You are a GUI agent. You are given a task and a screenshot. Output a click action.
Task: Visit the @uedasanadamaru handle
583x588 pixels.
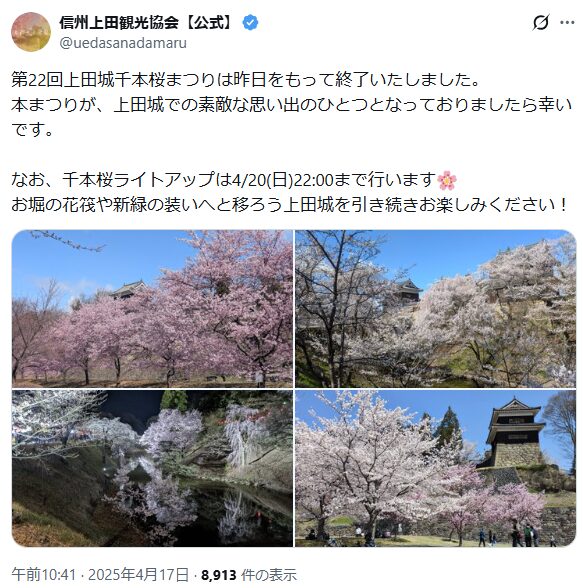(x=123, y=43)
